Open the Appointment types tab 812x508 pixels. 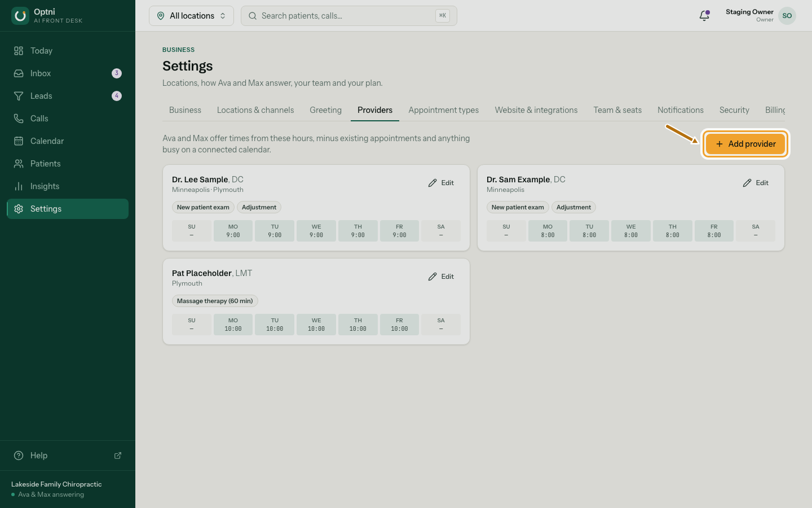pos(444,110)
